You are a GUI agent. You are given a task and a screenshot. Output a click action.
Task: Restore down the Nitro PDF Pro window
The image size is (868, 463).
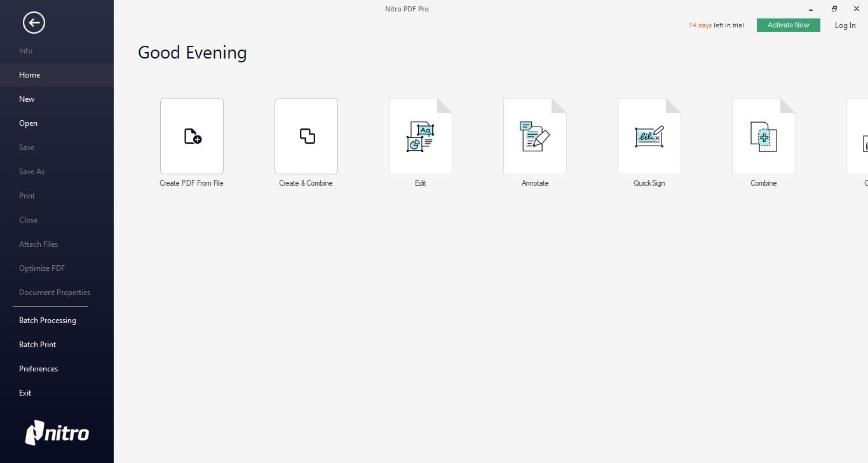click(x=834, y=9)
